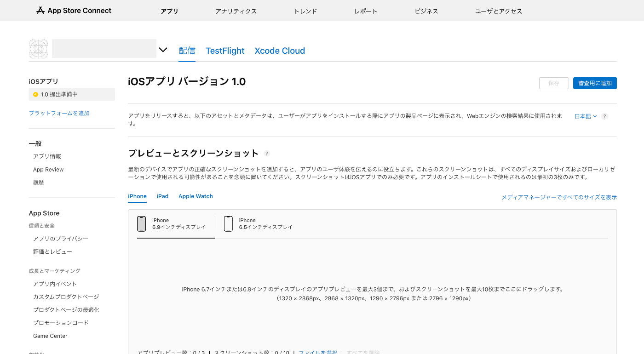This screenshot has height=354, width=644.
Task: Open Game Center in the sidebar
Action: point(50,336)
